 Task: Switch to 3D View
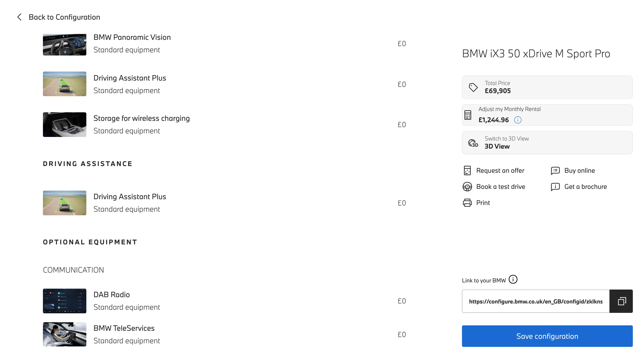(x=547, y=143)
